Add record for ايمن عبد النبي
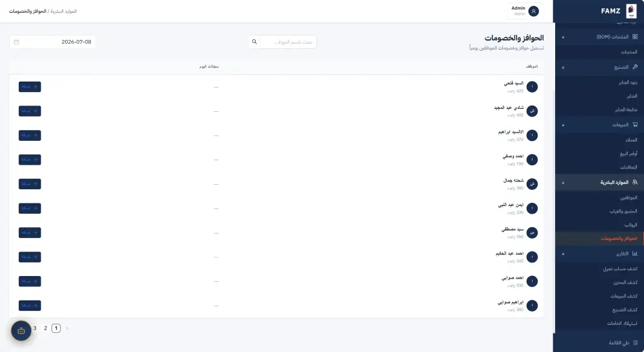This screenshot has width=644, height=352. point(30,208)
